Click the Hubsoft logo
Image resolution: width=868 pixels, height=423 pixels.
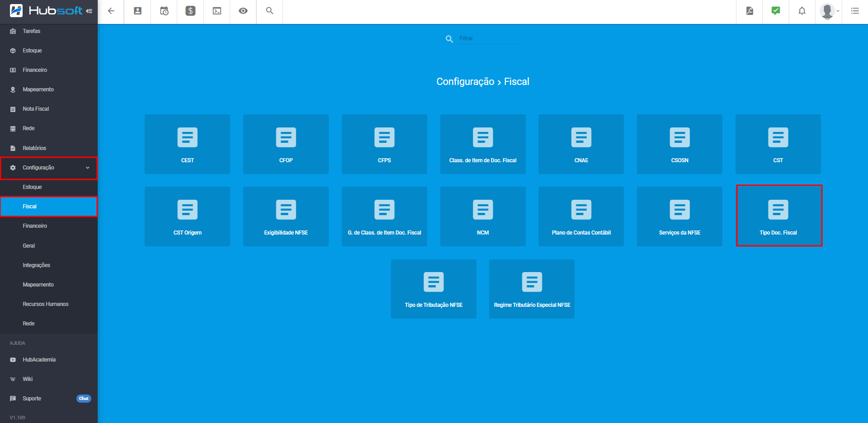pyautogui.click(x=46, y=10)
